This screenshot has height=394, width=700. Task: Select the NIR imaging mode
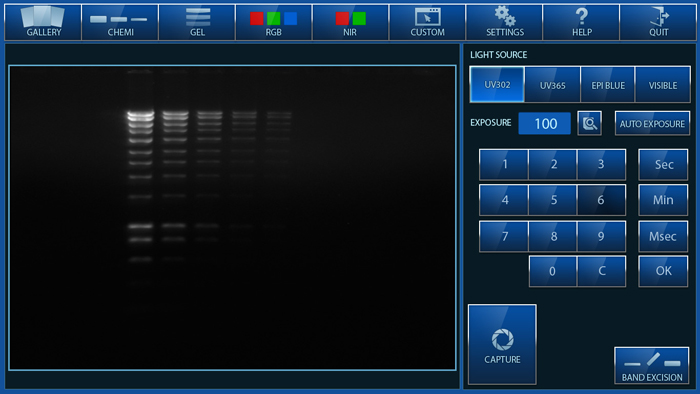click(x=350, y=22)
